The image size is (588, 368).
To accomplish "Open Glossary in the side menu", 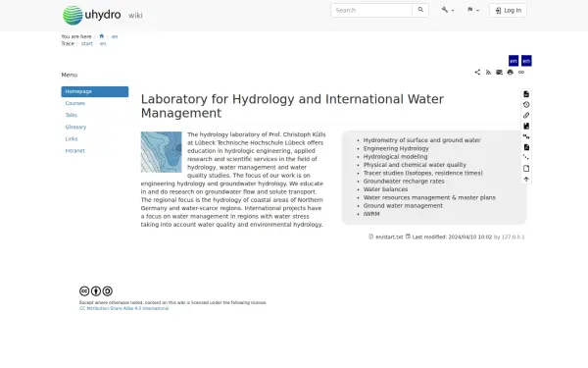I will pyautogui.click(x=75, y=127).
